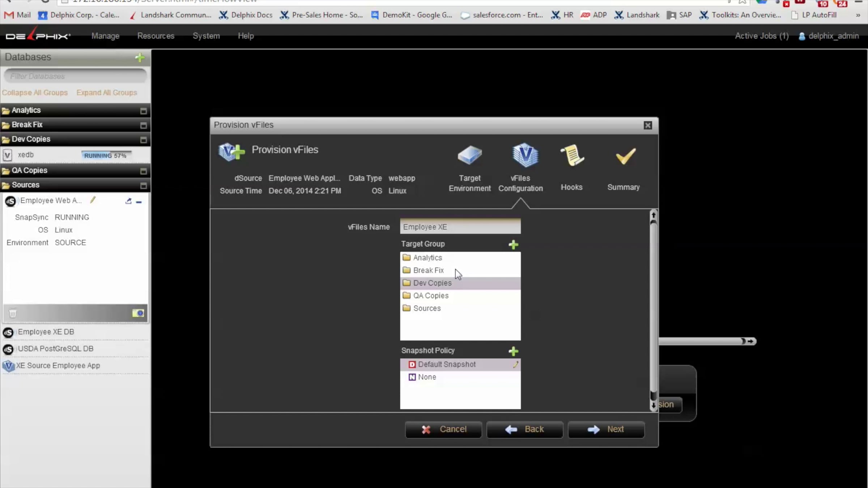Click the xedb RUNNING 57% progress bar
This screenshot has width=868, height=488.
coord(106,155)
